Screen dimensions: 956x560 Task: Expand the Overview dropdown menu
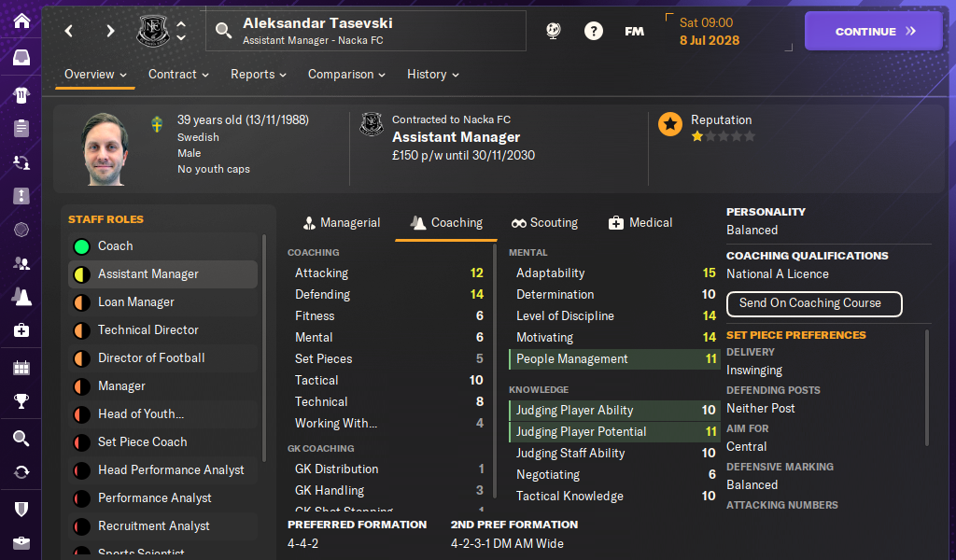[96, 75]
